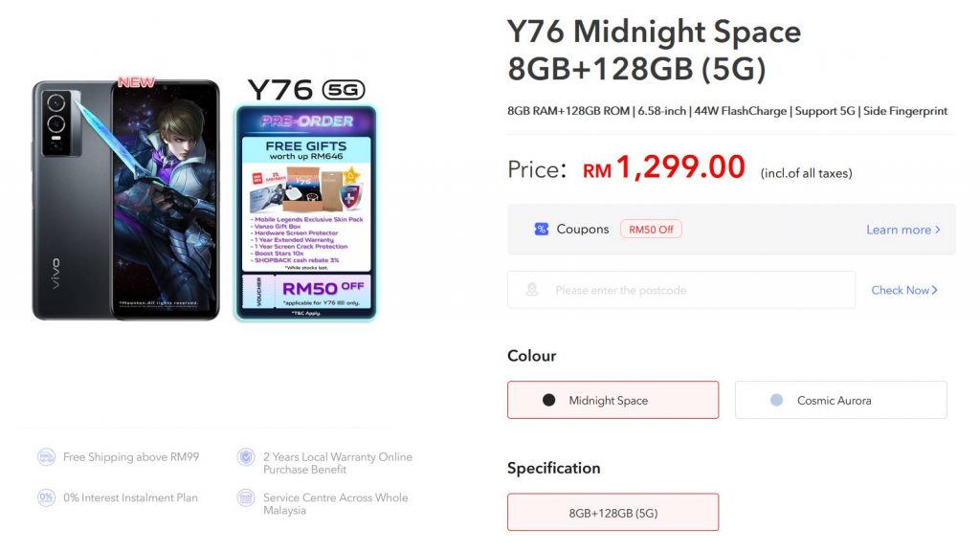Click the 0% Interest Instalment icon
The height and width of the screenshot is (551, 980).
tap(46, 497)
